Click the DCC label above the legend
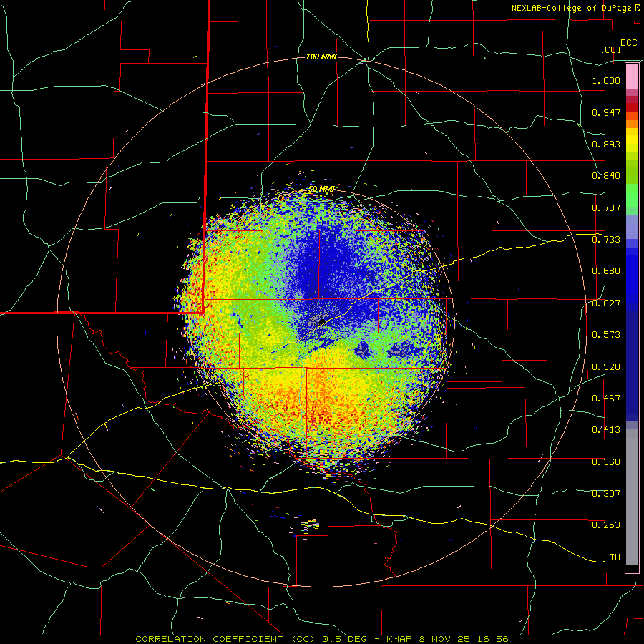The image size is (644, 644). pos(628,43)
